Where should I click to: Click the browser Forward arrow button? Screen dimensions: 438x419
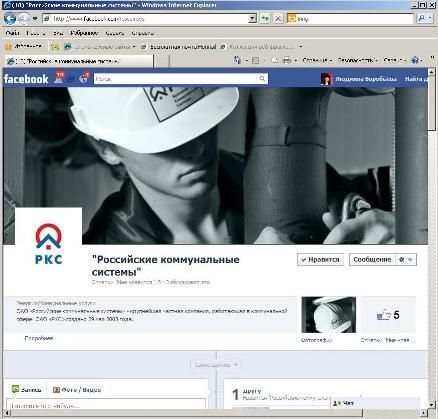pos(23,19)
